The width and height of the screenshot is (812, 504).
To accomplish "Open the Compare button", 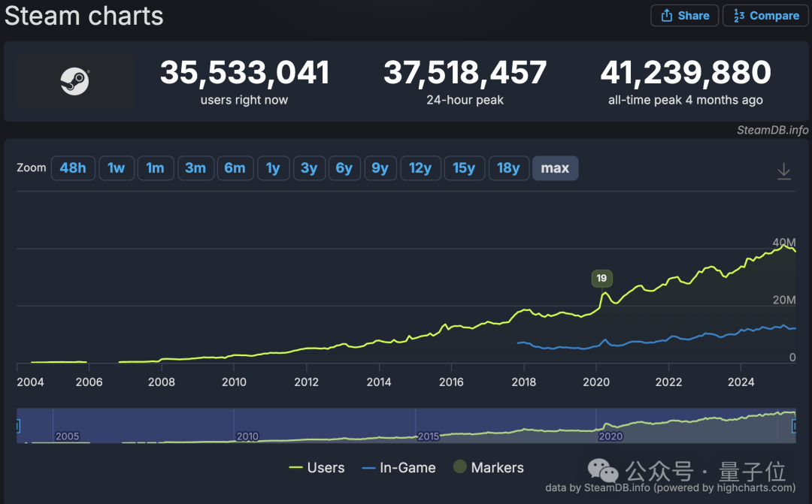I will pyautogui.click(x=765, y=16).
